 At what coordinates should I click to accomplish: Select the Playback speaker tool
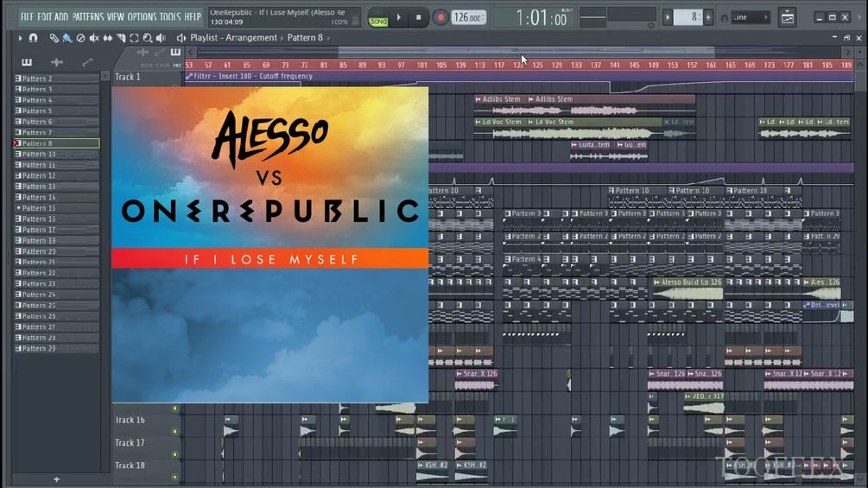161,38
